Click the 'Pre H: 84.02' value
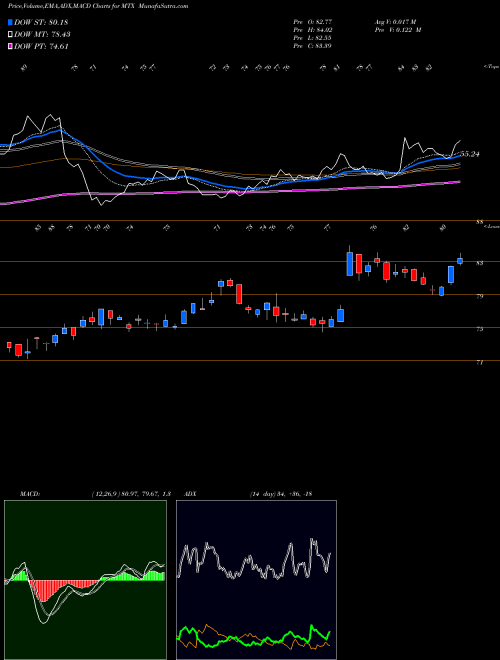The image size is (500, 660). pyautogui.click(x=313, y=30)
